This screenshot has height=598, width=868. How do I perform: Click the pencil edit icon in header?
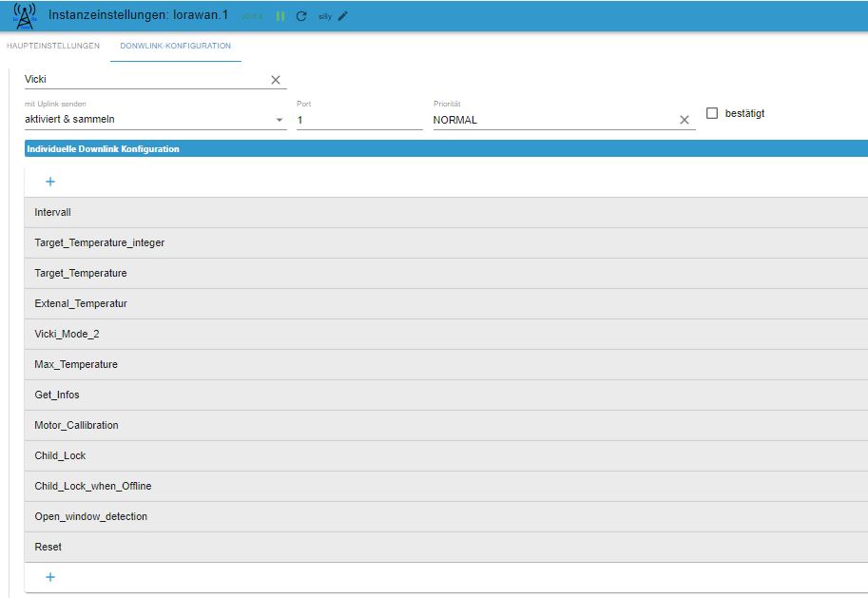pyautogui.click(x=342, y=16)
